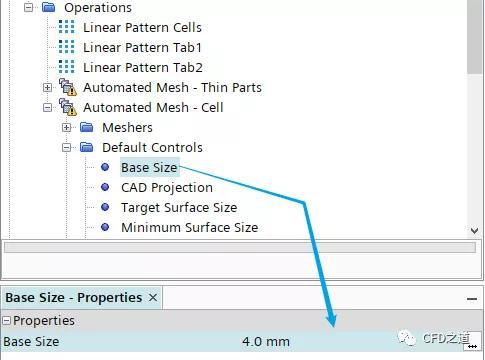Click the Linear Pattern Tab1 grid icon
Image resolution: width=485 pixels, height=360 pixels.
(x=66, y=47)
